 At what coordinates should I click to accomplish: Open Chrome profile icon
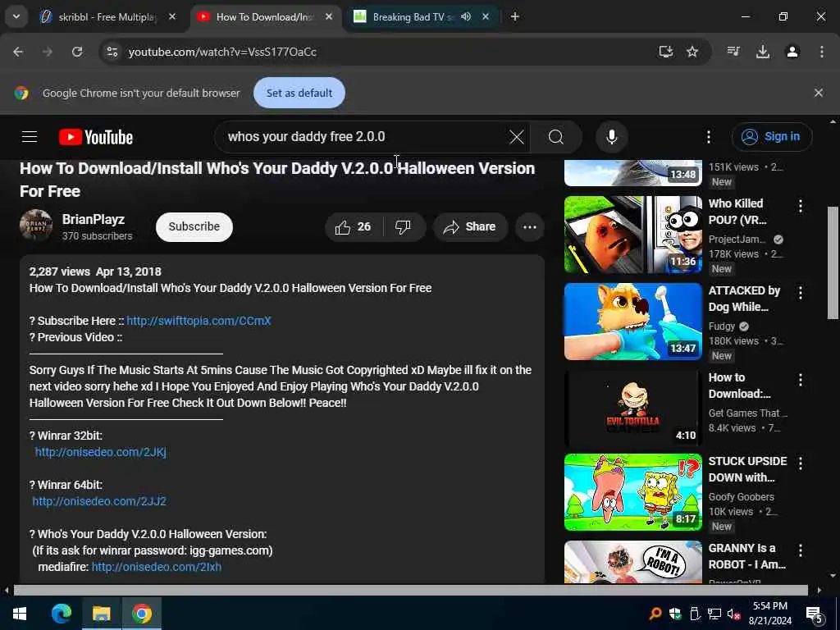coord(792,52)
